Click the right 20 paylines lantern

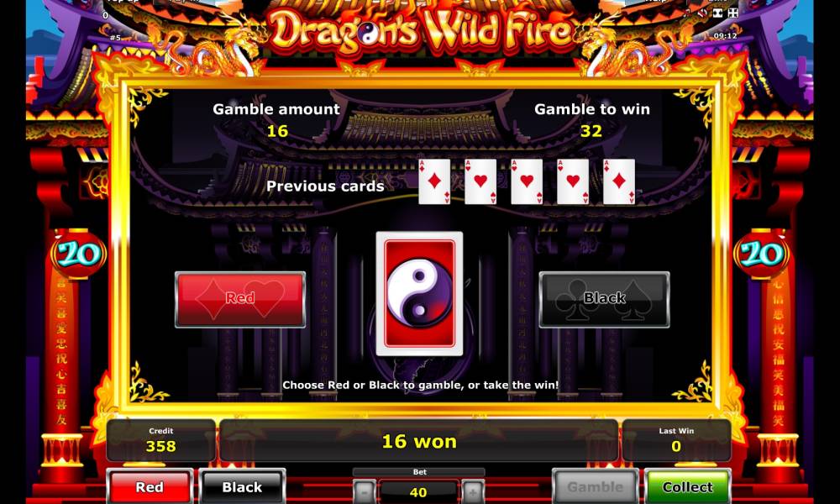[x=761, y=254]
